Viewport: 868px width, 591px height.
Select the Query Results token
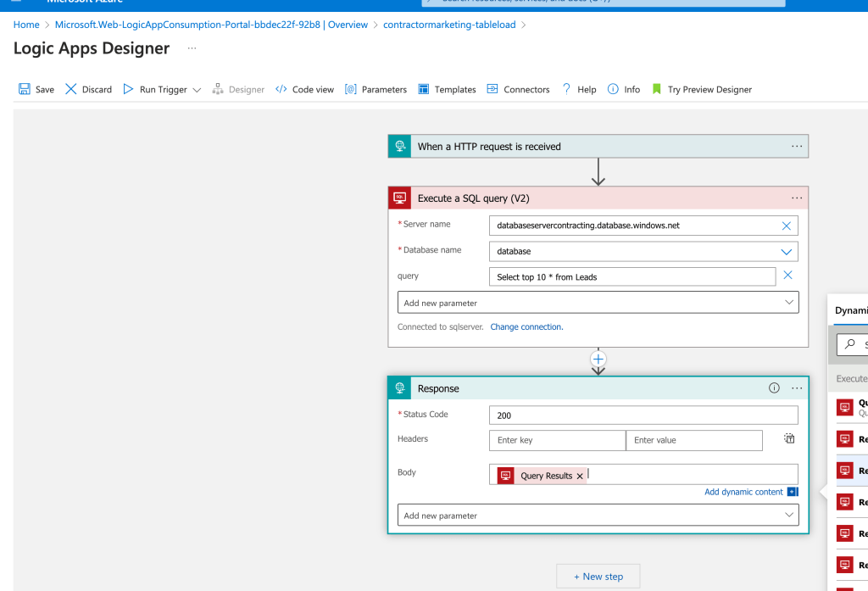pyautogui.click(x=542, y=476)
